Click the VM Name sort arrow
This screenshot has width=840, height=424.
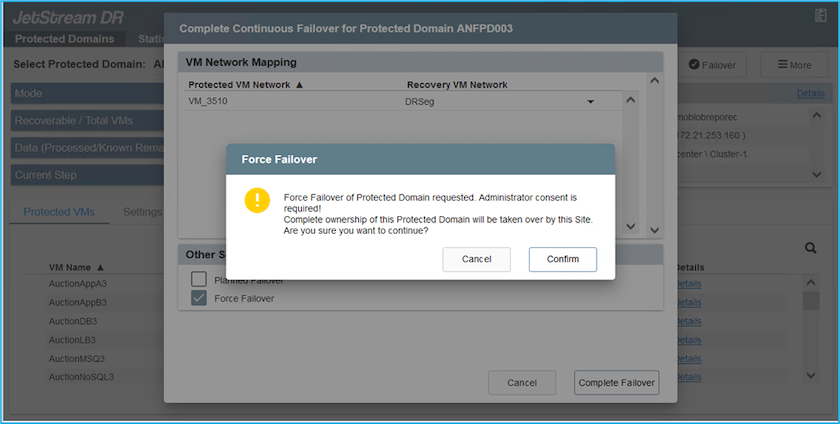click(101, 268)
